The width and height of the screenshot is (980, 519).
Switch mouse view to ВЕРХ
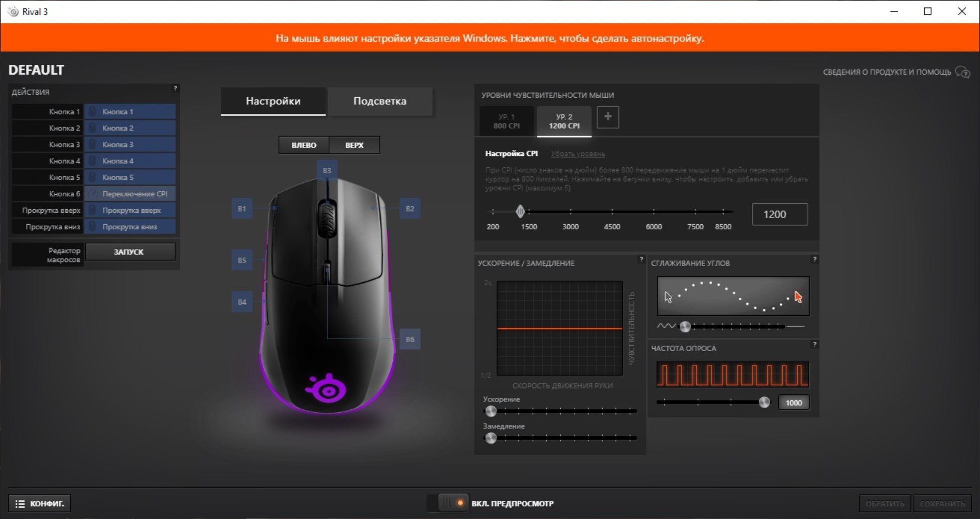coord(355,145)
